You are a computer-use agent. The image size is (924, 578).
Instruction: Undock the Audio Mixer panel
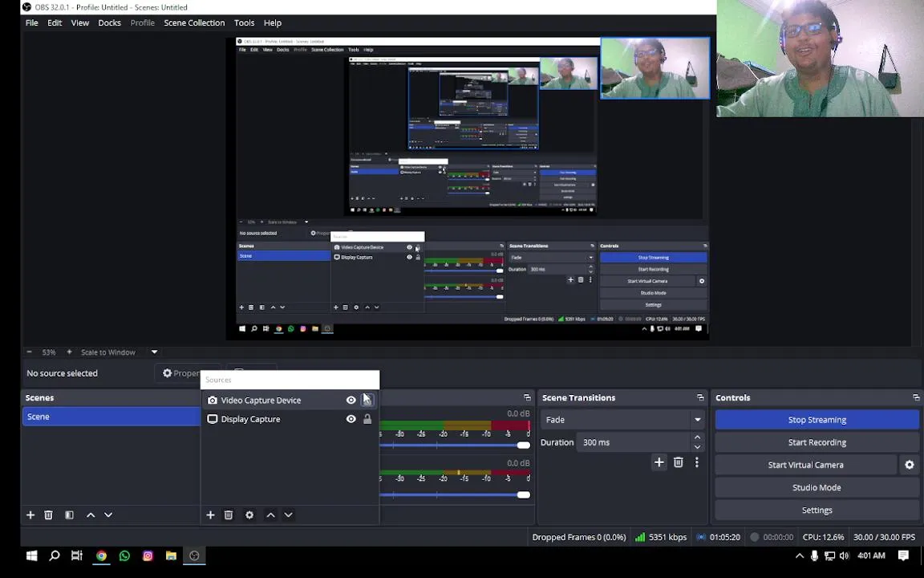(527, 397)
